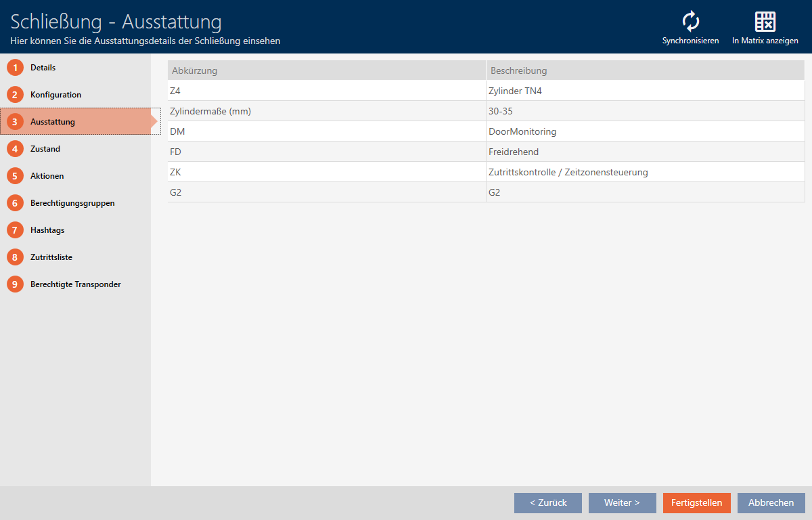This screenshot has height=520, width=812.
Task: Click the step 4 Zustand number badge
Action: click(x=15, y=149)
